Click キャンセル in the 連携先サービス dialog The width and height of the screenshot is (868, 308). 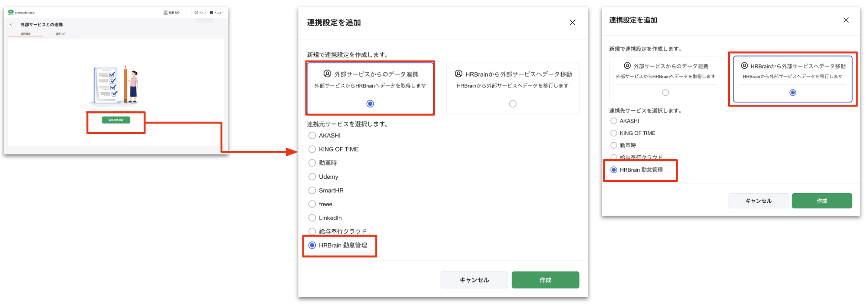coord(758,201)
